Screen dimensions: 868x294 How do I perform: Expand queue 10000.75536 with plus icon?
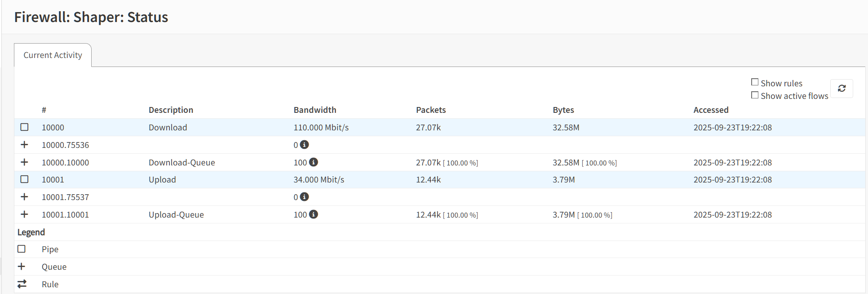(x=24, y=145)
